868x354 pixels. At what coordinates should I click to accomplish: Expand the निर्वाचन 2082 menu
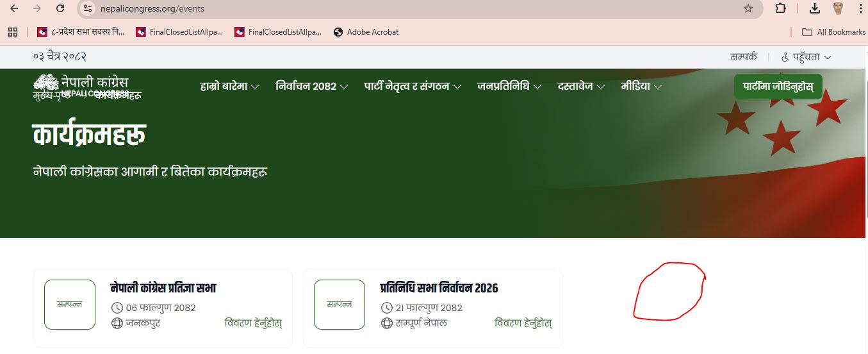click(x=311, y=86)
